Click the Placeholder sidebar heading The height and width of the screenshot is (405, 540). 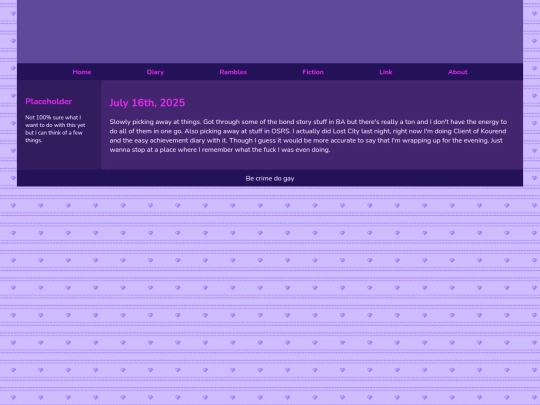49,101
